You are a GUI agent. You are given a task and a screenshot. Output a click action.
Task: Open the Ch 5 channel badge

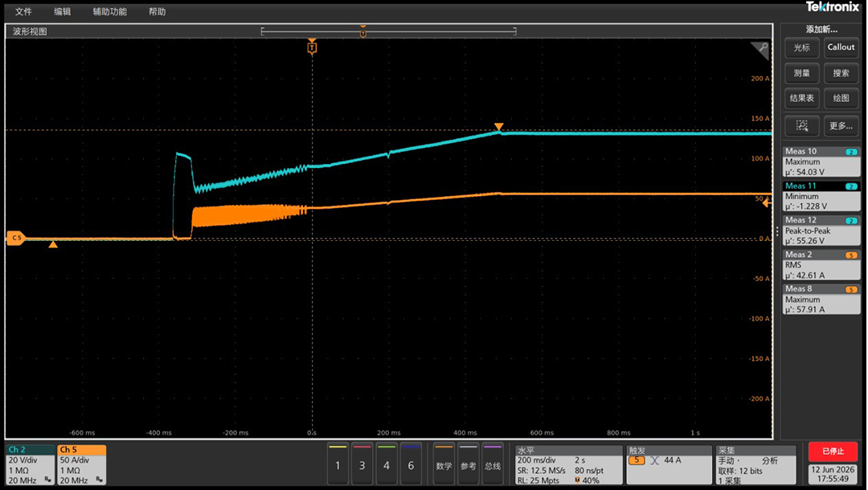[82, 465]
